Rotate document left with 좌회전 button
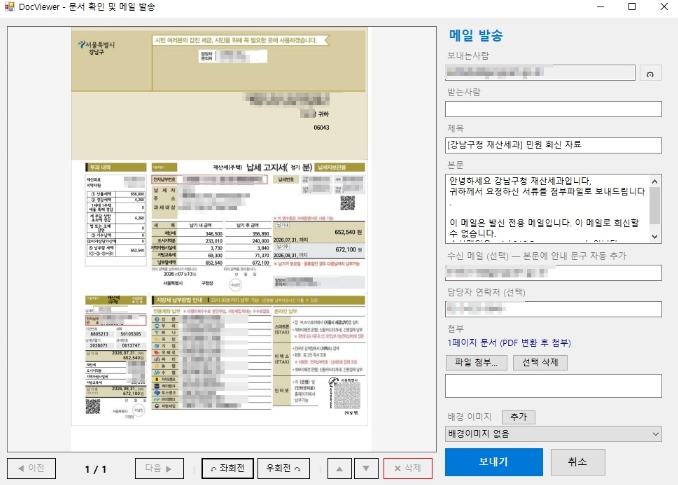The height and width of the screenshot is (485, 678). click(x=227, y=468)
